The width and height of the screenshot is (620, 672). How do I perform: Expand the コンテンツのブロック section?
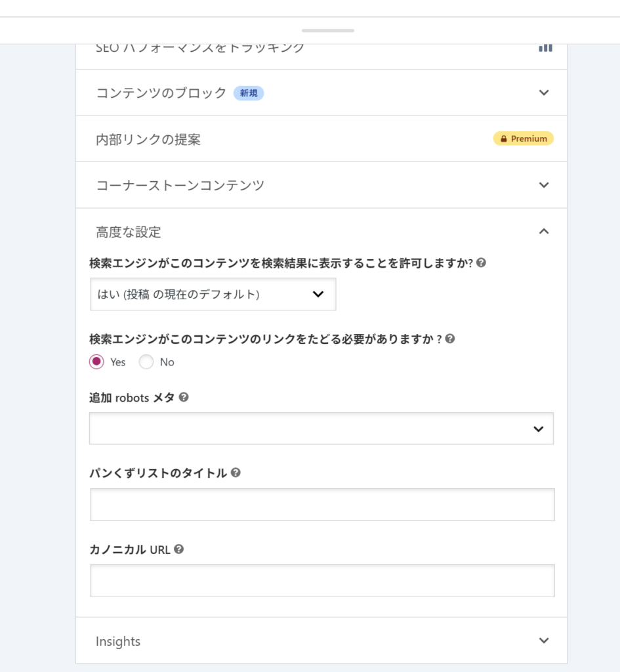pyautogui.click(x=543, y=93)
